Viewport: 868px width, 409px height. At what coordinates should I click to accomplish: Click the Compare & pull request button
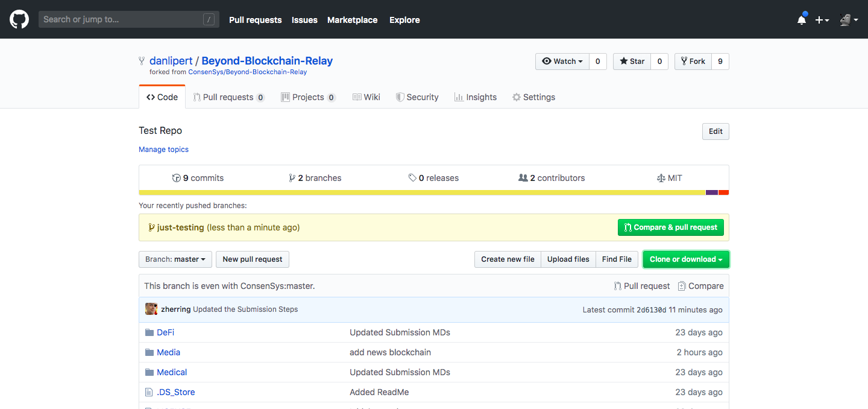pos(670,227)
